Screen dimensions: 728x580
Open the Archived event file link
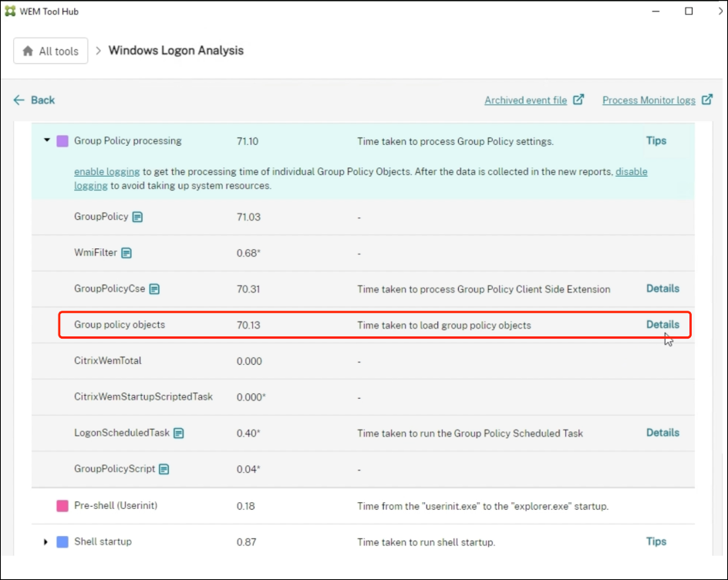coord(525,100)
